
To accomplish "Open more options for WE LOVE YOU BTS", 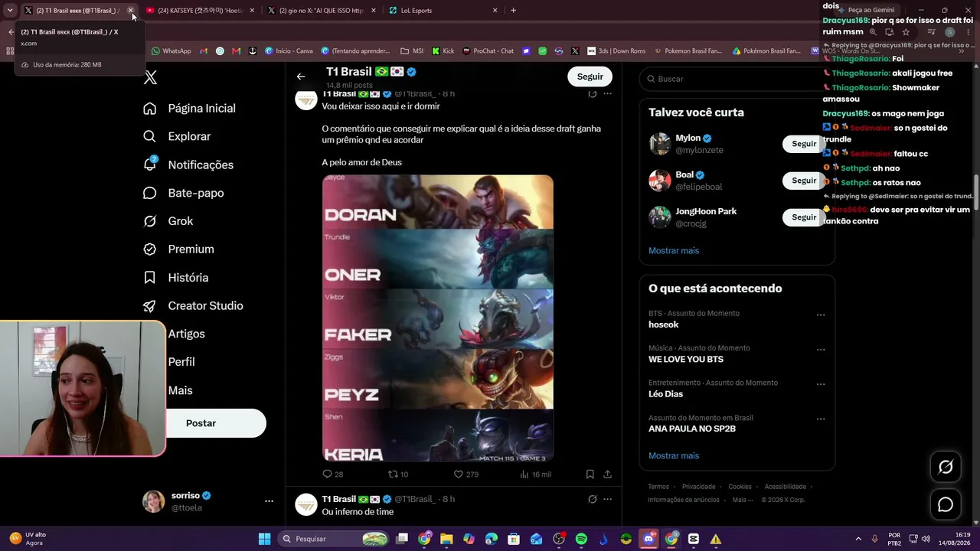I will click(821, 350).
